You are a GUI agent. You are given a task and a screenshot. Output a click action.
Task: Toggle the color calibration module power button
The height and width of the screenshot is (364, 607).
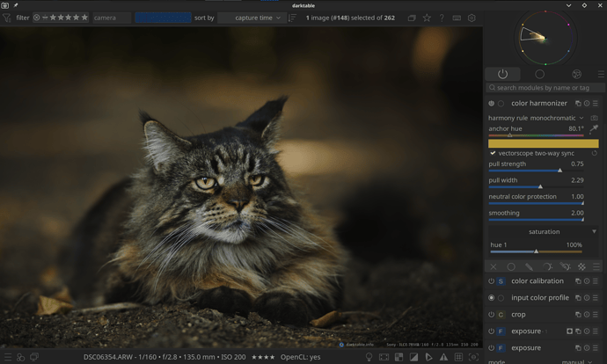(491, 281)
